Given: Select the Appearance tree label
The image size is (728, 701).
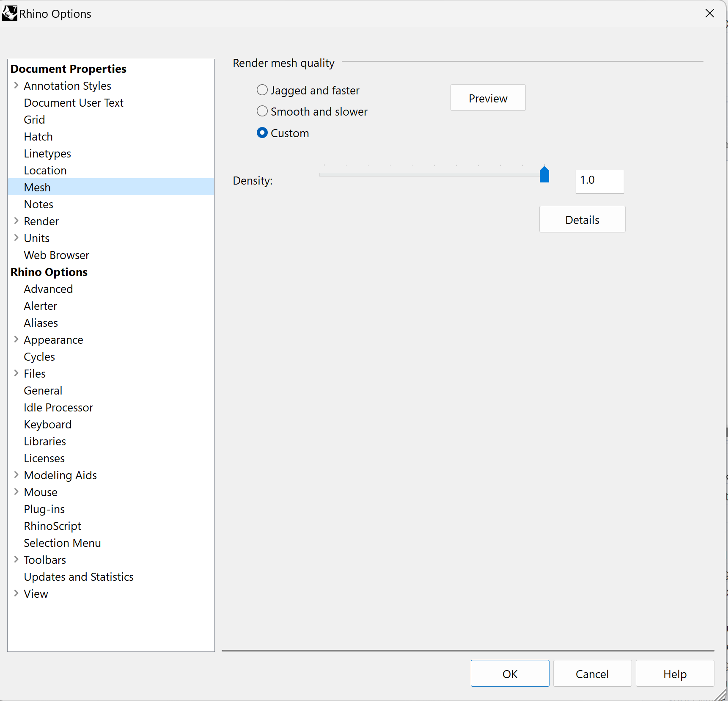Looking at the screenshot, I should coord(53,340).
